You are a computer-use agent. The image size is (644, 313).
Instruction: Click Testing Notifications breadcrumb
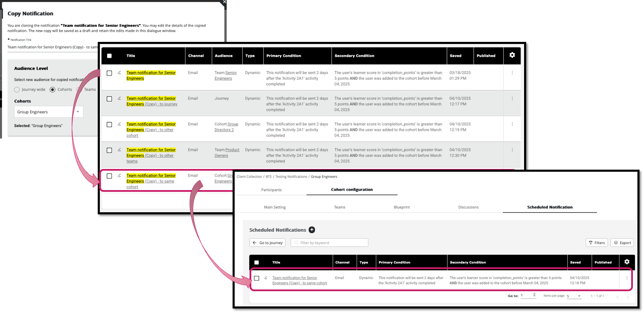pyautogui.click(x=291, y=177)
